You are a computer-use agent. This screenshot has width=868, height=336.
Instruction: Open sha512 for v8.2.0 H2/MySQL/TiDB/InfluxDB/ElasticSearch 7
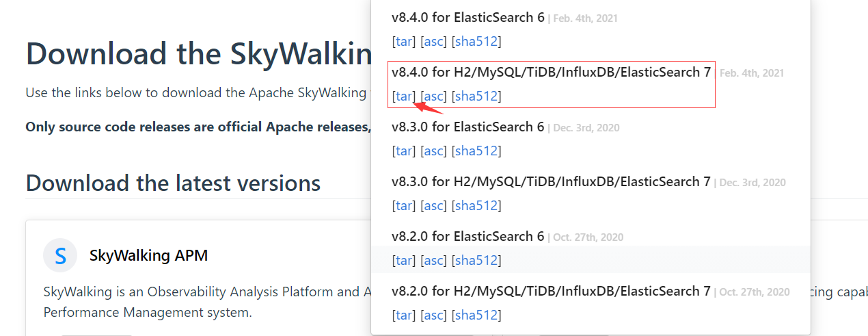point(476,315)
